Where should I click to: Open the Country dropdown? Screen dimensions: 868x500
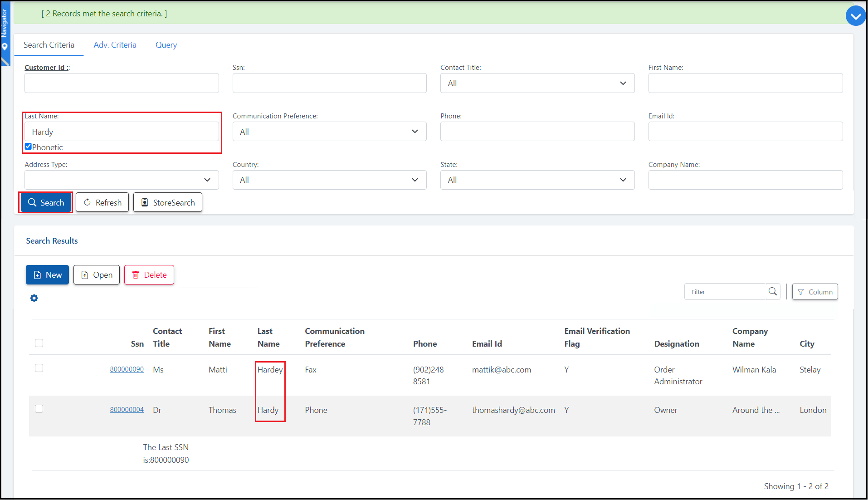pyautogui.click(x=330, y=180)
